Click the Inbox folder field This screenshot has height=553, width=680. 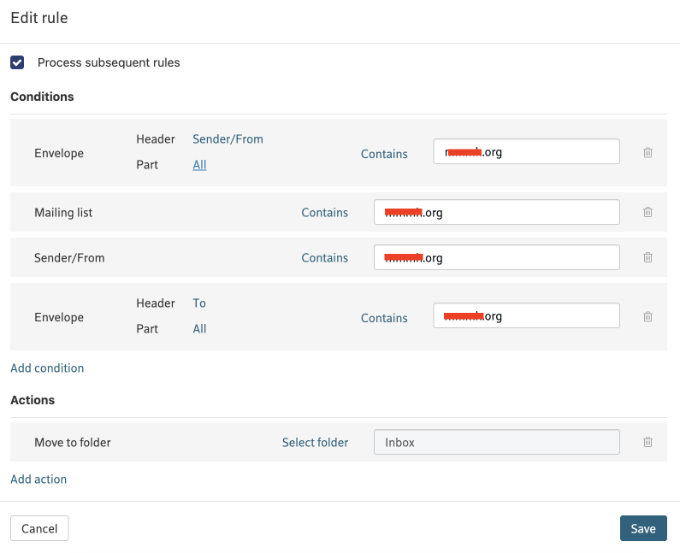497,442
